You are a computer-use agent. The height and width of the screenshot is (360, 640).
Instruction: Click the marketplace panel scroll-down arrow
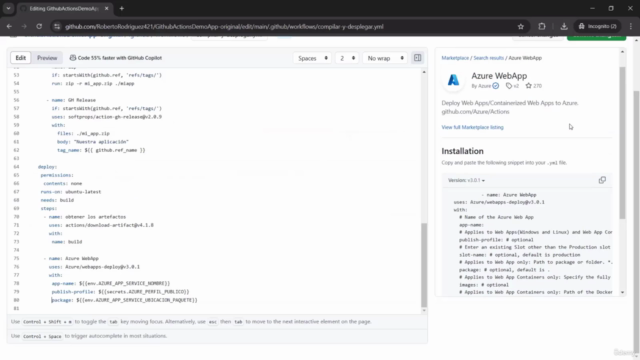click(x=622, y=292)
